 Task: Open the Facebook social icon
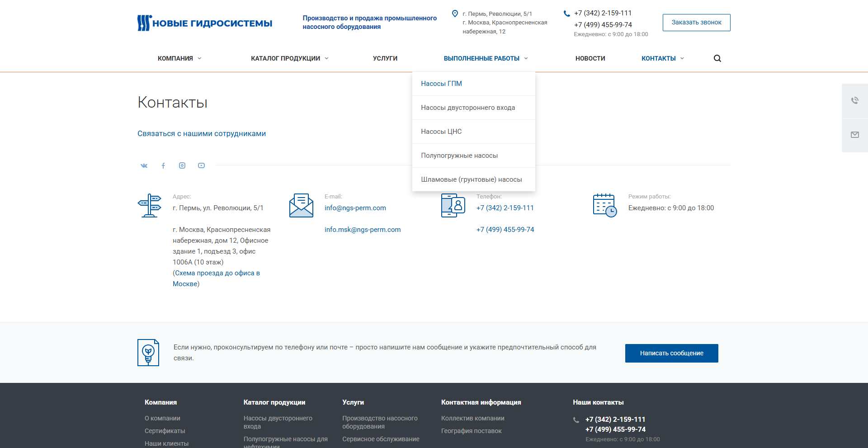(163, 165)
